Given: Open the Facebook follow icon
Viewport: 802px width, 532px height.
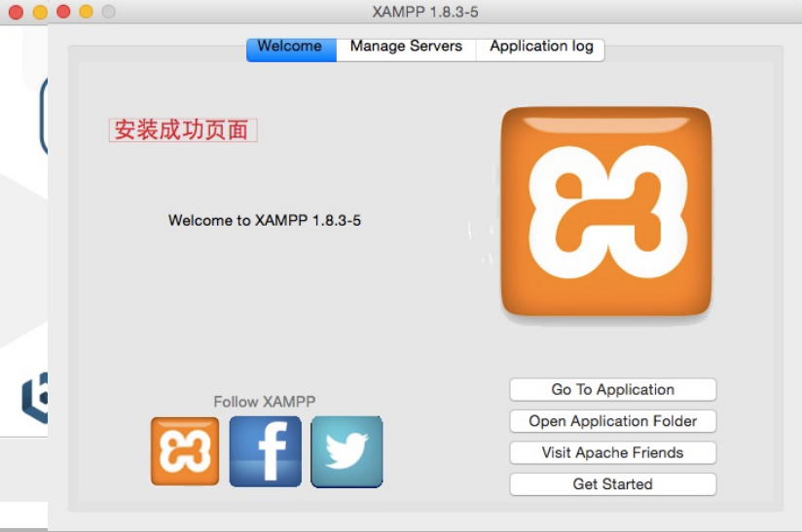Looking at the screenshot, I should (x=266, y=451).
